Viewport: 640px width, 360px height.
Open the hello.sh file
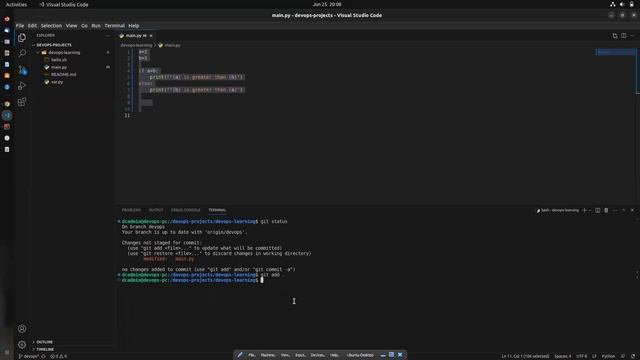pyautogui.click(x=58, y=60)
